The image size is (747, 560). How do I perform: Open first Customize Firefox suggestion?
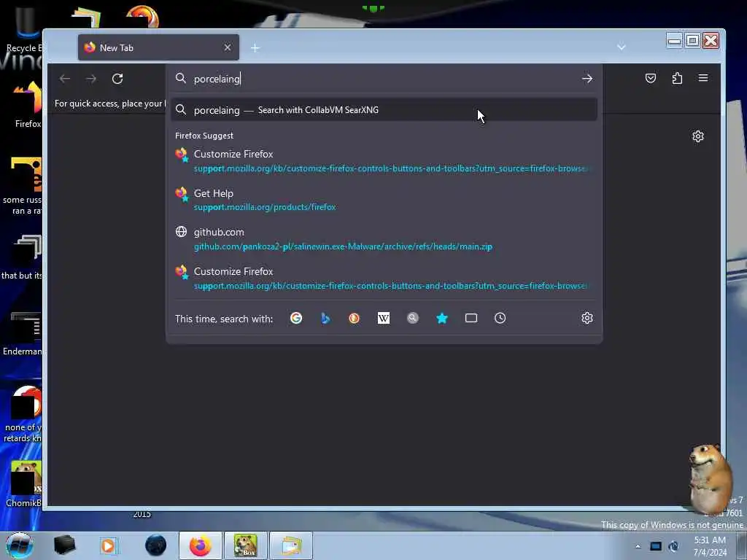click(x=384, y=160)
